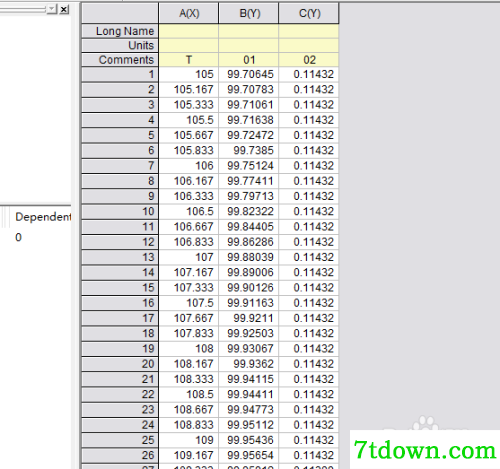Click Comments cell containing T
This screenshot has width=500, height=469.
(189, 60)
